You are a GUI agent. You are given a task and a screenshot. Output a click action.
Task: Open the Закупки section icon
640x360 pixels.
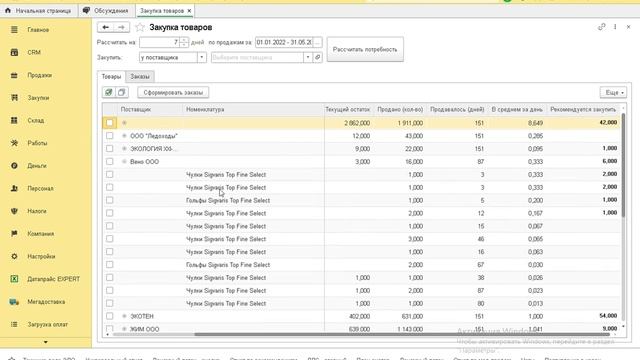click(x=14, y=98)
